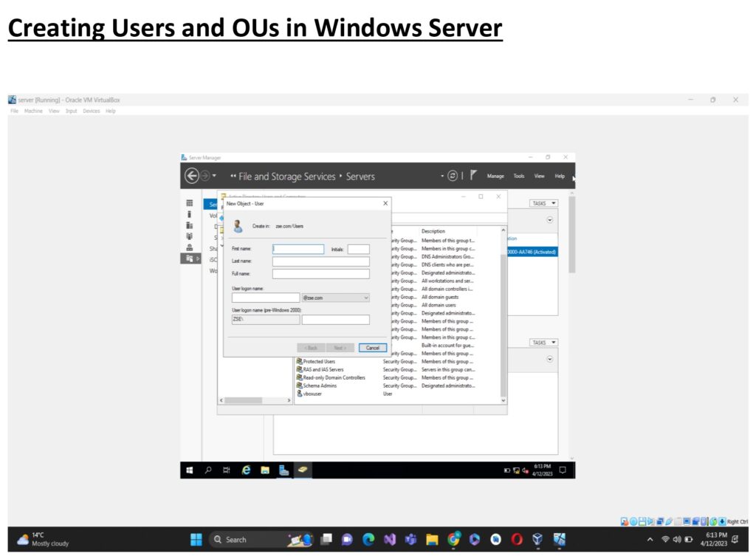
Task: Open Microsoft Teams on host taskbar
Action: coord(410,540)
